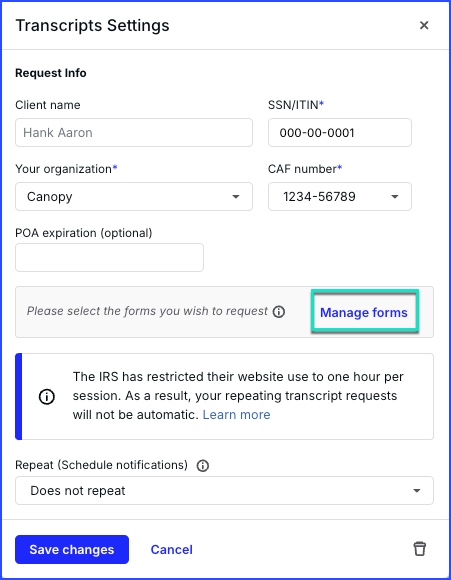Click info icon beside forms request text

(279, 312)
